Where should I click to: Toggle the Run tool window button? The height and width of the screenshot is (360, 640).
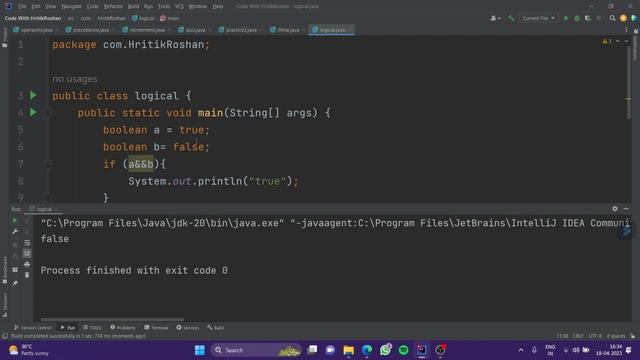68,327
